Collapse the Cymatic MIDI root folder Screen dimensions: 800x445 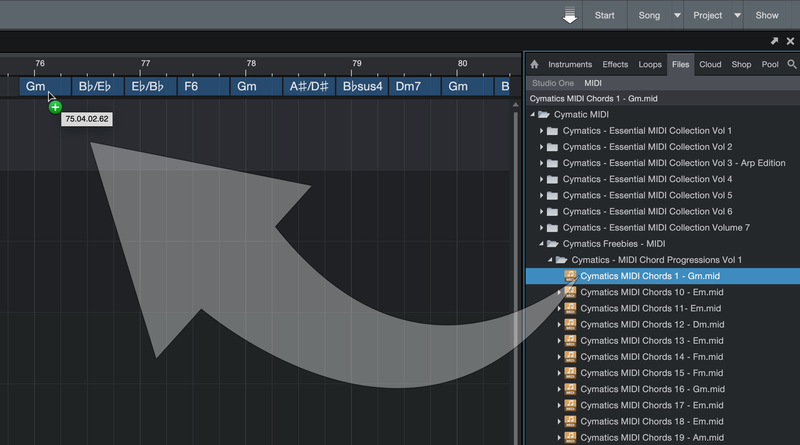point(532,115)
